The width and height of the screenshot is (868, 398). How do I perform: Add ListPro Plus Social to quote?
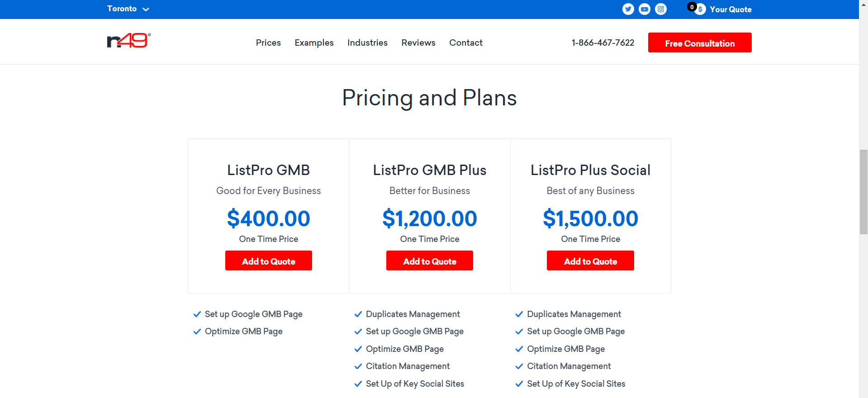(590, 261)
